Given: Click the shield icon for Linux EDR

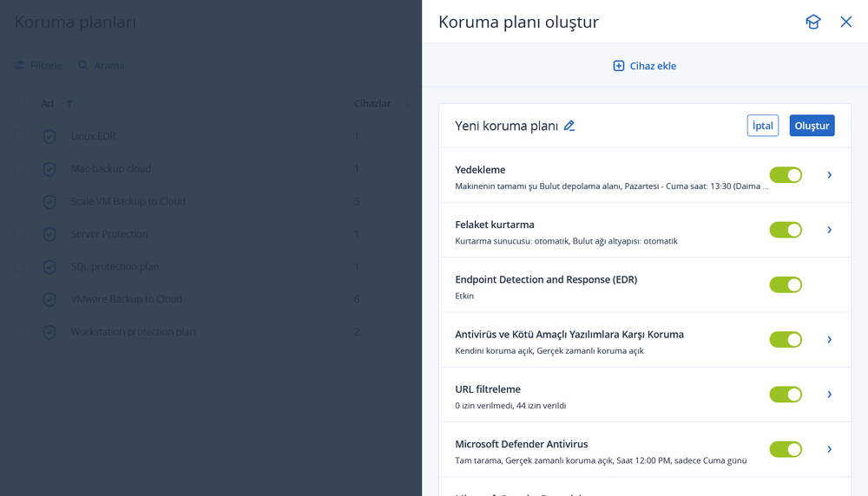Looking at the screenshot, I should click(x=49, y=136).
